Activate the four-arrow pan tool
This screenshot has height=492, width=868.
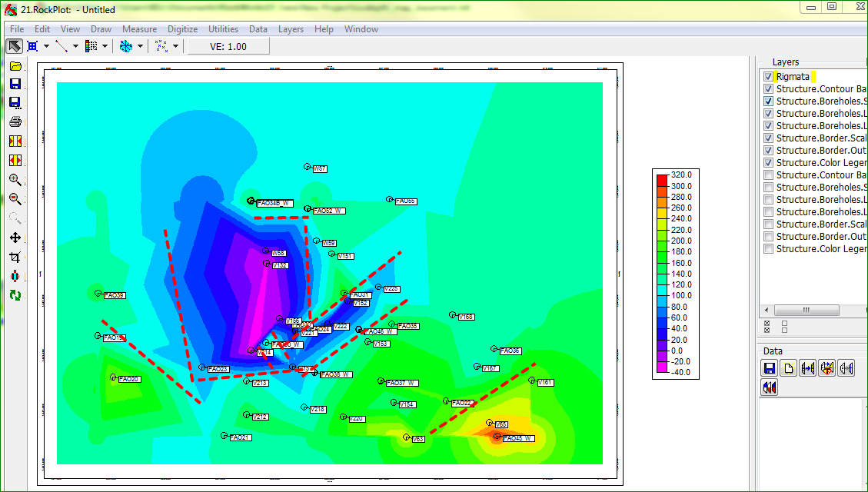click(15, 238)
